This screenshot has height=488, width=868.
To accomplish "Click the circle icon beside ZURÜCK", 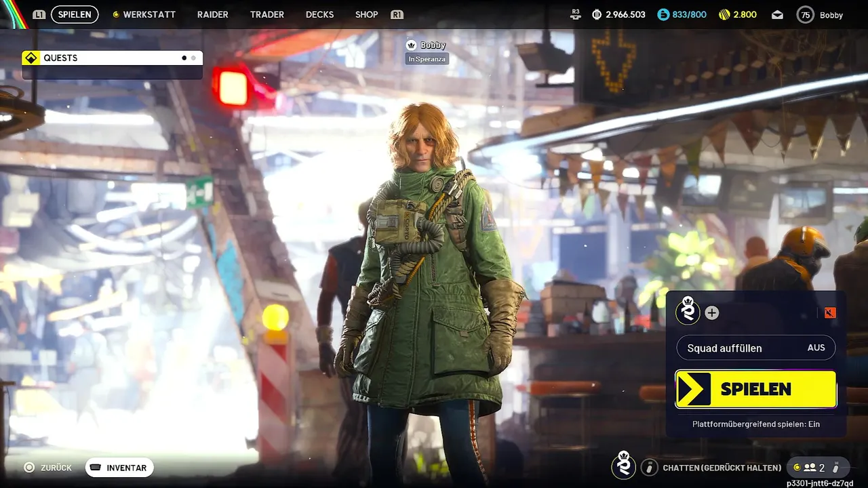I will point(29,467).
